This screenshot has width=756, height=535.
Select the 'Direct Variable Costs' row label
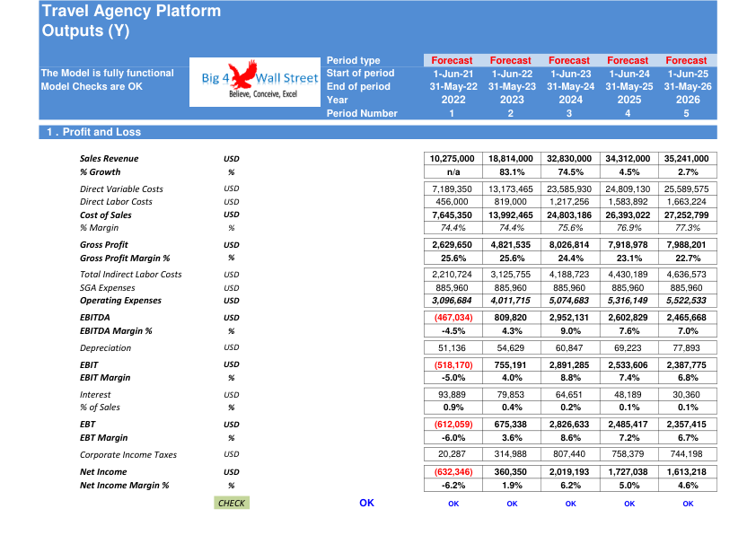point(121,189)
